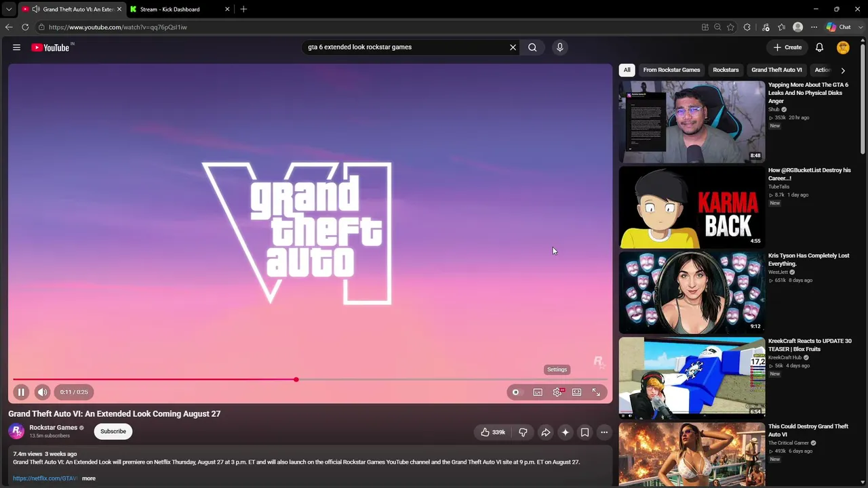Run the search with the magnifier button

[532, 47]
